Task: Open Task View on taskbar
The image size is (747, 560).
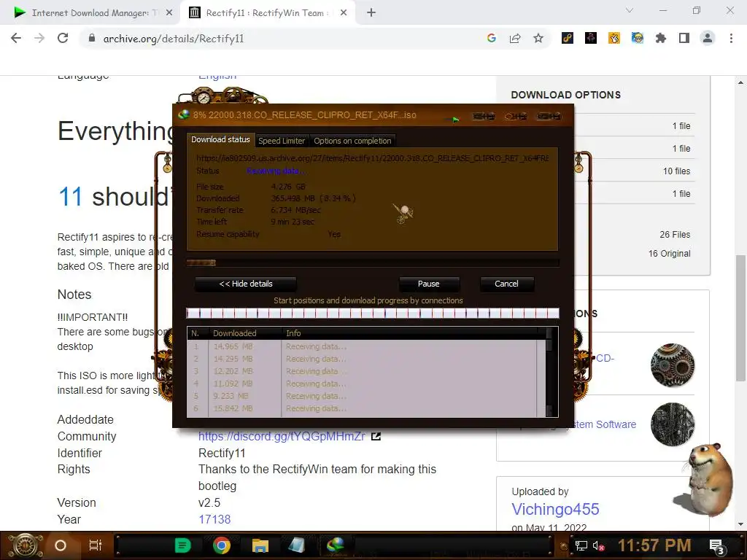Action: pos(96,545)
